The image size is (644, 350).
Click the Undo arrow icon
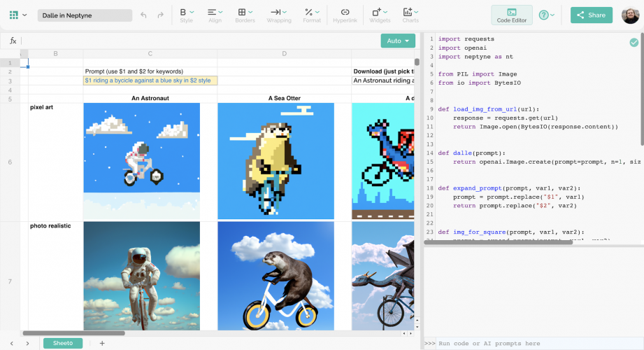pyautogui.click(x=143, y=15)
